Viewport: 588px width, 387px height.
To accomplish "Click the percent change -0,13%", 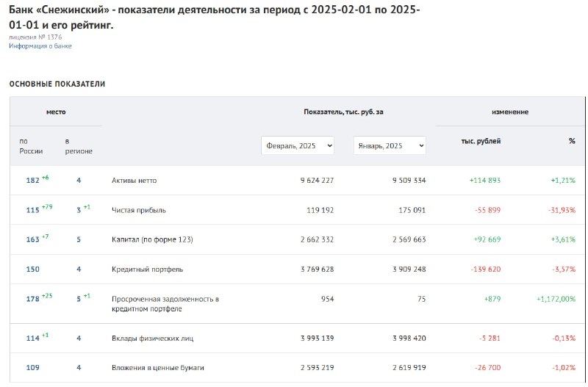I will tap(564, 339).
